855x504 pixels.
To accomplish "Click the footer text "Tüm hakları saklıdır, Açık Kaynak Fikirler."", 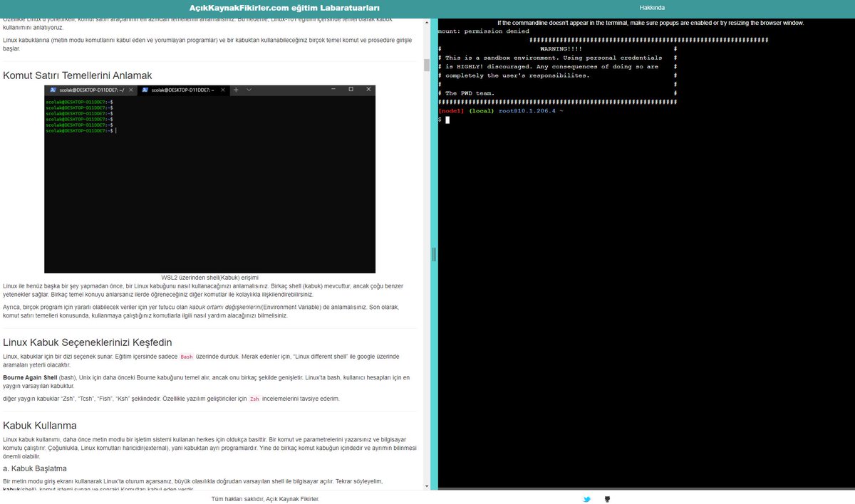I will [265, 499].
